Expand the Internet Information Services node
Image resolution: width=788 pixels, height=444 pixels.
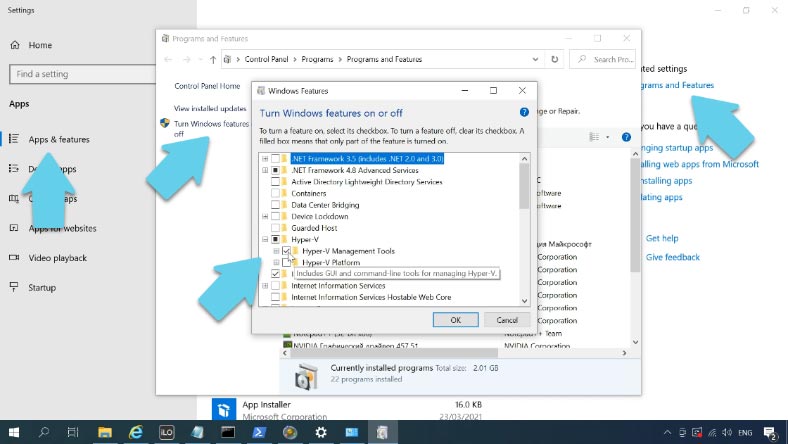pyautogui.click(x=265, y=286)
